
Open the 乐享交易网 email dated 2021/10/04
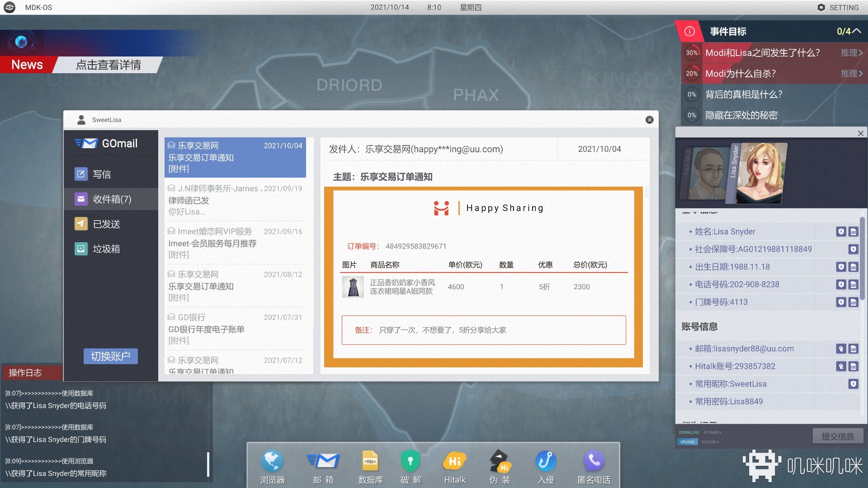(x=235, y=157)
